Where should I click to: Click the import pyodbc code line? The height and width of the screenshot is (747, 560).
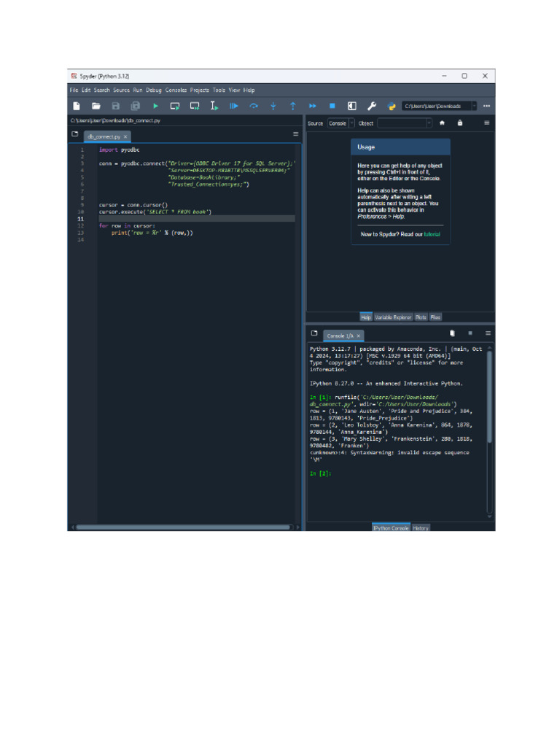coord(119,150)
